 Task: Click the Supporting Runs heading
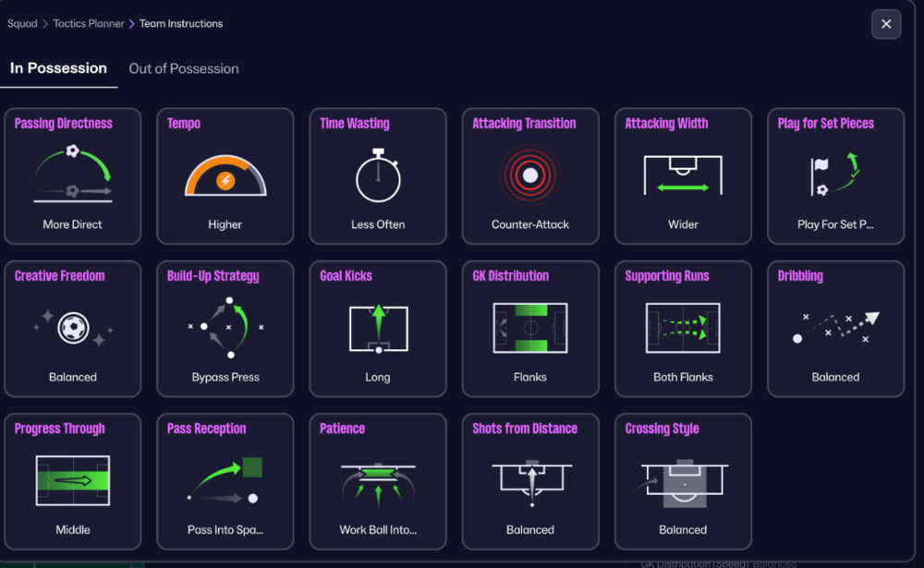(x=667, y=276)
